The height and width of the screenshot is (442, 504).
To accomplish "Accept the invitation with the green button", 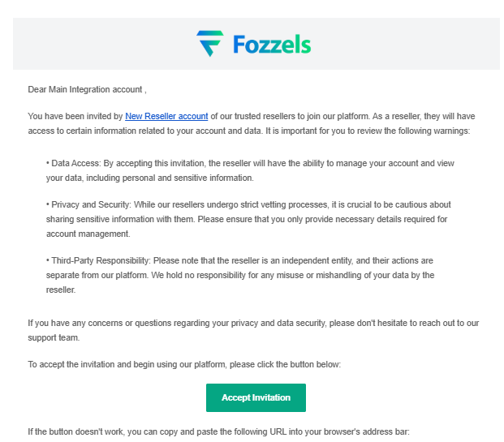I will click(x=256, y=397).
